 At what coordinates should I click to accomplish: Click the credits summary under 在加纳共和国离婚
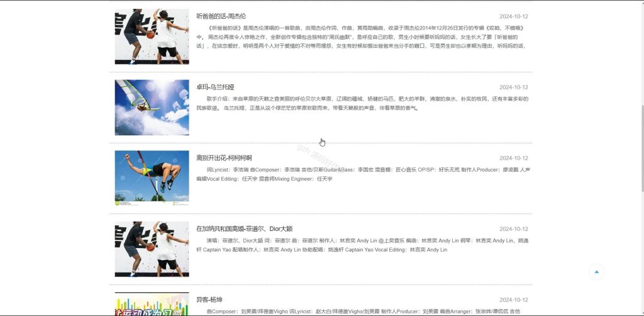tap(362, 245)
